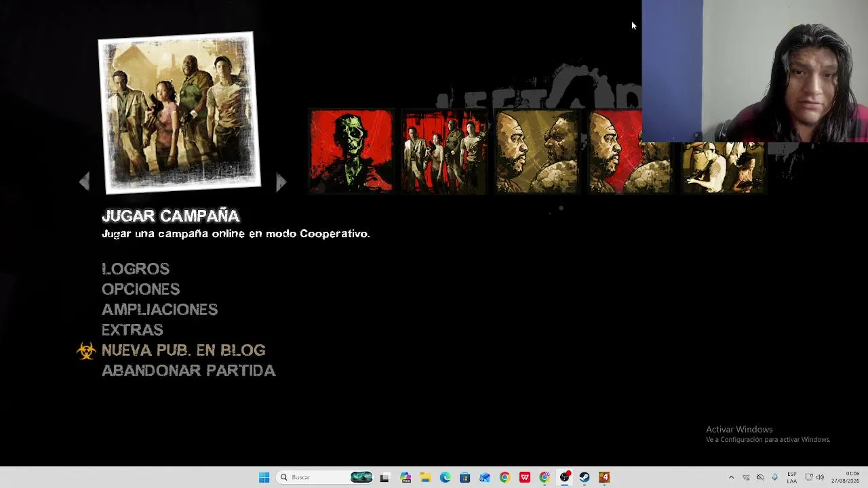This screenshot has width=868, height=488.
Task: Click the Buscar taskbar search box
Action: (x=325, y=477)
